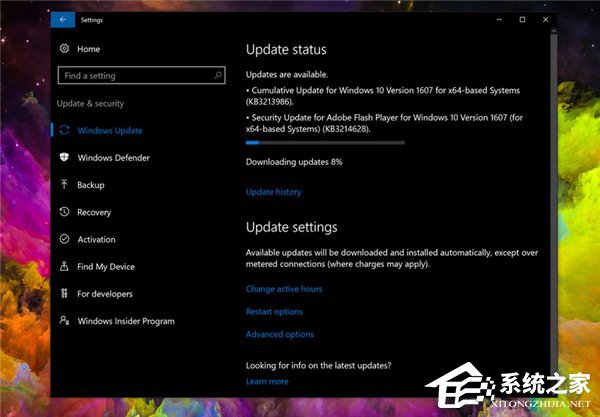Viewport: 600px width, 417px height.
Task: Open the Recovery section
Action: point(94,212)
